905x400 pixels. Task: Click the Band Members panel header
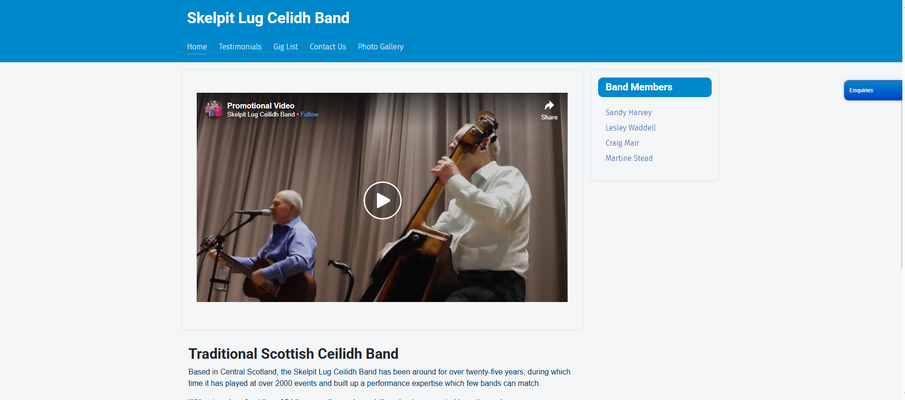654,87
